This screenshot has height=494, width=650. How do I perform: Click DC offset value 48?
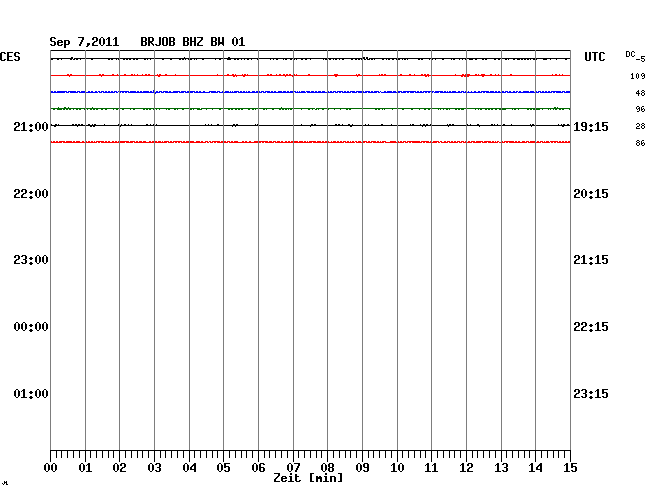[x=640, y=93]
